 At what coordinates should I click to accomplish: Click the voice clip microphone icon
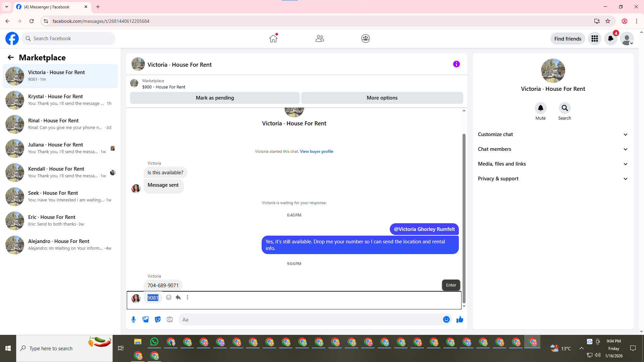point(133,319)
